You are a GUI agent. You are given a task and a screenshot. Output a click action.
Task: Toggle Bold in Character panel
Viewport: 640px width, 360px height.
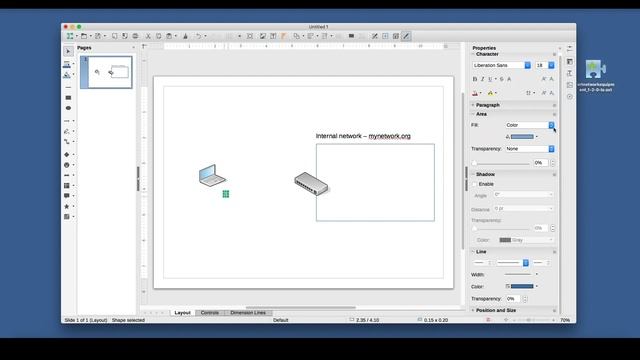(475, 79)
